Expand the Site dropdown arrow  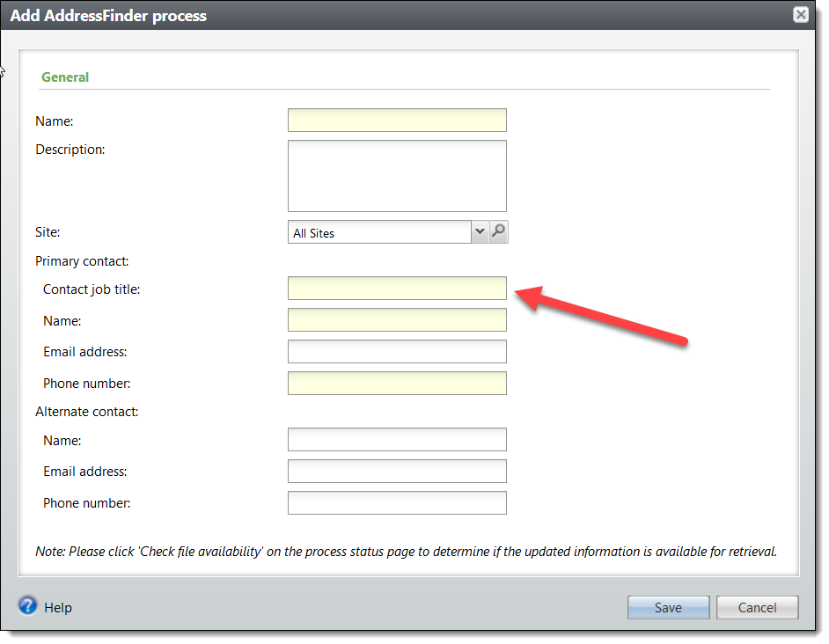point(480,231)
